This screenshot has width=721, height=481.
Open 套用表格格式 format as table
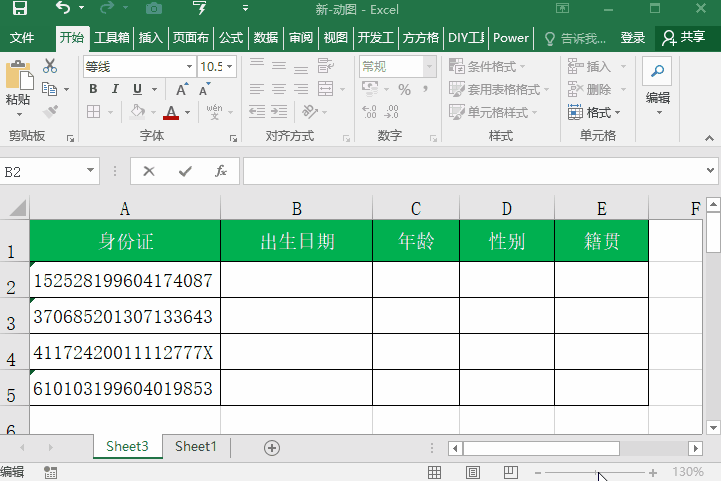(499, 89)
